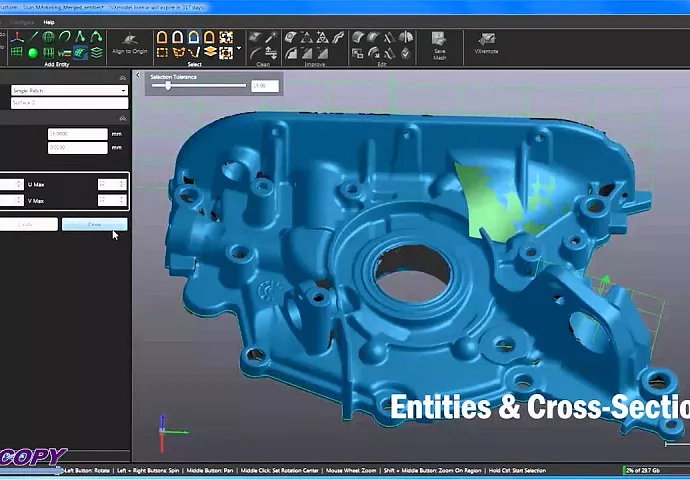This screenshot has height=480, width=690.
Task: Click the stacked layers cross-section icon
Action: pos(96,53)
